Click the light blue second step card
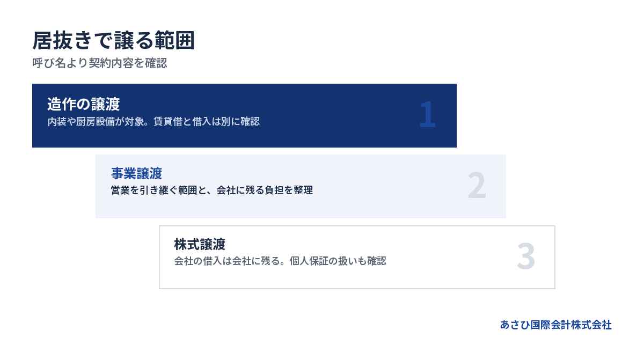The height and width of the screenshot is (338, 644). click(x=301, y=186)
